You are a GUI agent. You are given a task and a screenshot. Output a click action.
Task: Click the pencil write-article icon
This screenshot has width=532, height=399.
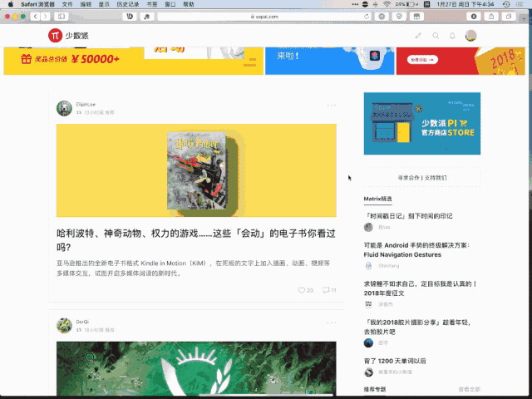[x=418, y=35]
